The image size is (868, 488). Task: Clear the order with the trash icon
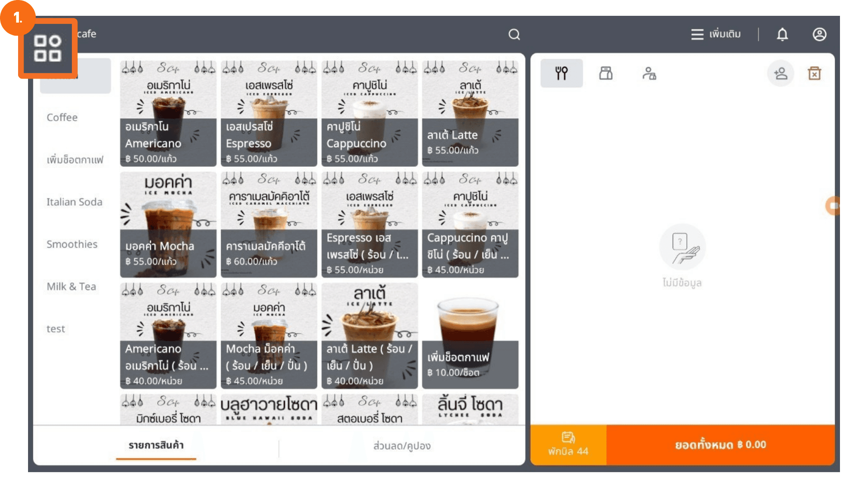[x=814, y=73]
